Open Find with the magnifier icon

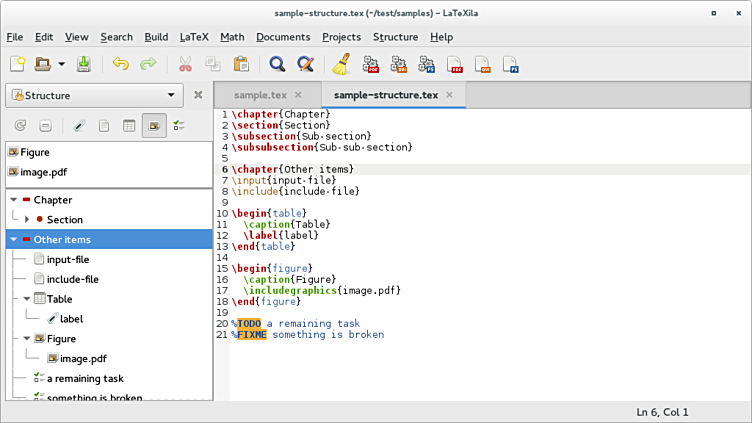pos(277,64)
